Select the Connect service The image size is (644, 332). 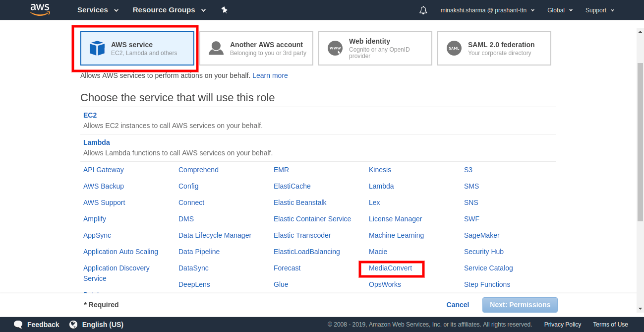point(191,202)
